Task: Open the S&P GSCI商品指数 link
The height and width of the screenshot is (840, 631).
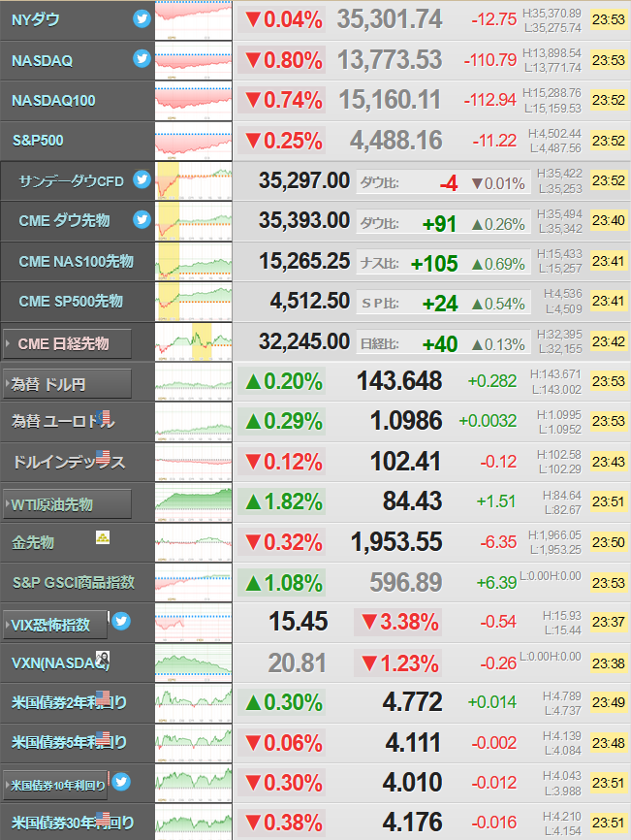Action: point(74,582)
